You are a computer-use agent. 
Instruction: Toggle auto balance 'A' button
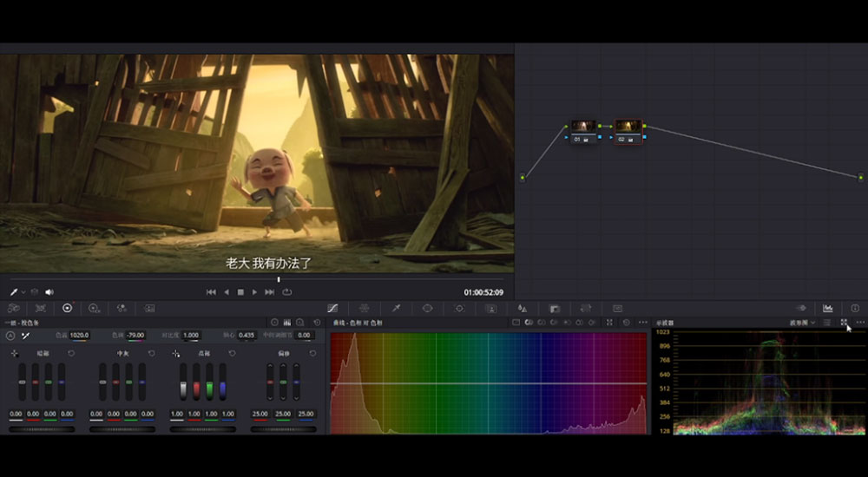pyautogui.click(x=10, y=336)
